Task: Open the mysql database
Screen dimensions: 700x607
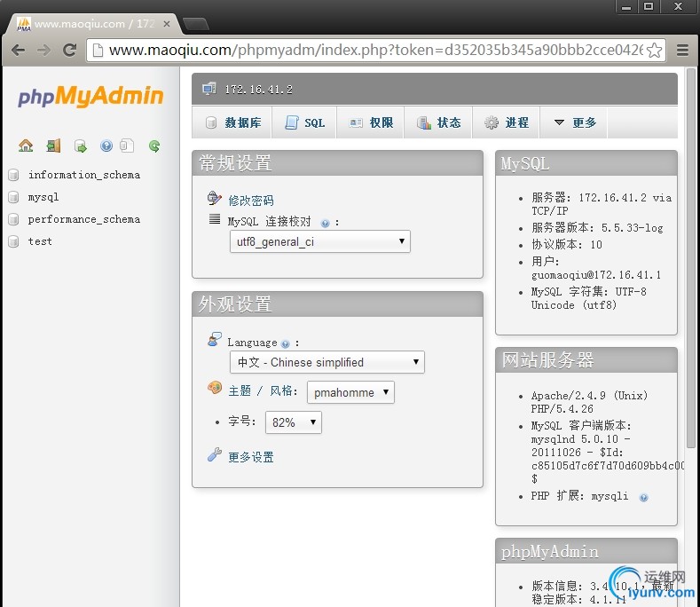Action: 43,197
